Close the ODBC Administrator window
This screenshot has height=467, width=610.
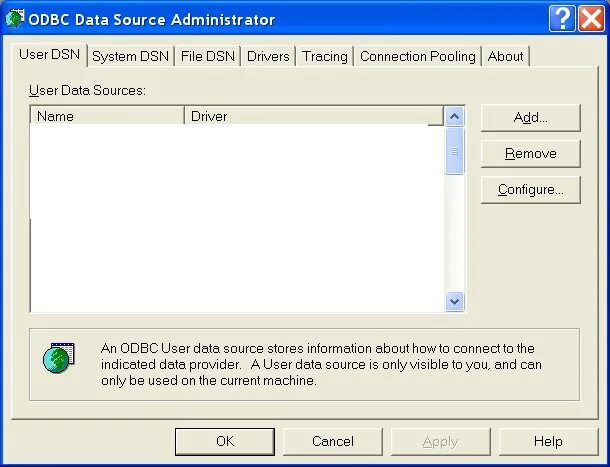tap(591, 19)
